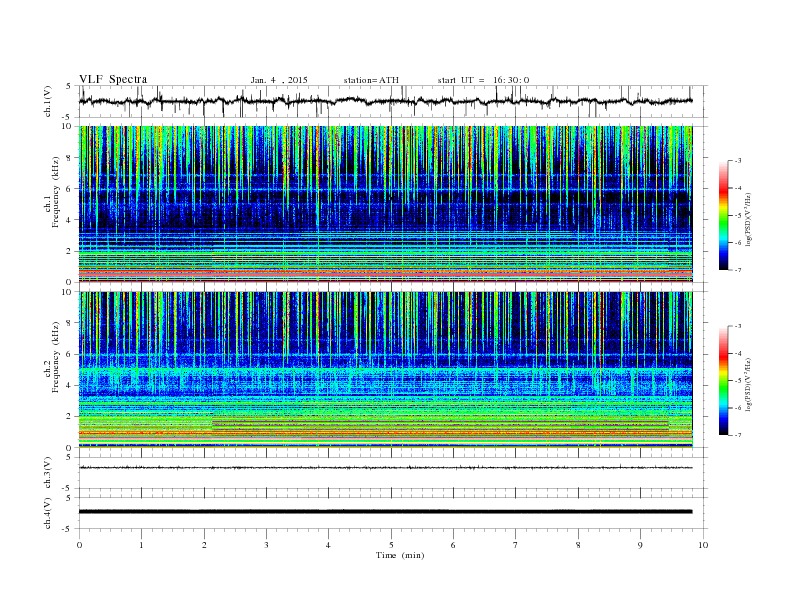This screenshot has width=792, height=612.
Task: Click the ch.1 color scale "-3" tick label
Action: (738, 161)
